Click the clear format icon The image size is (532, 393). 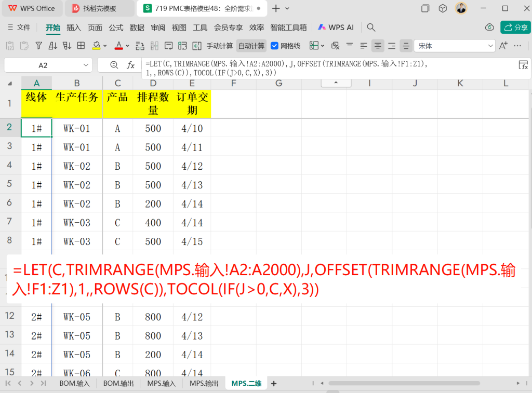pyautogui.click(x=335, y=46)
